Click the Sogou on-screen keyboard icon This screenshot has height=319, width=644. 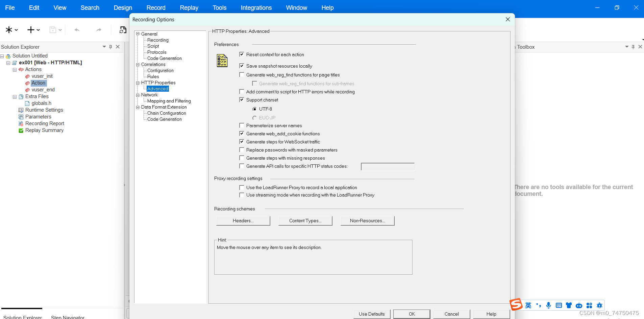point(559,305)
